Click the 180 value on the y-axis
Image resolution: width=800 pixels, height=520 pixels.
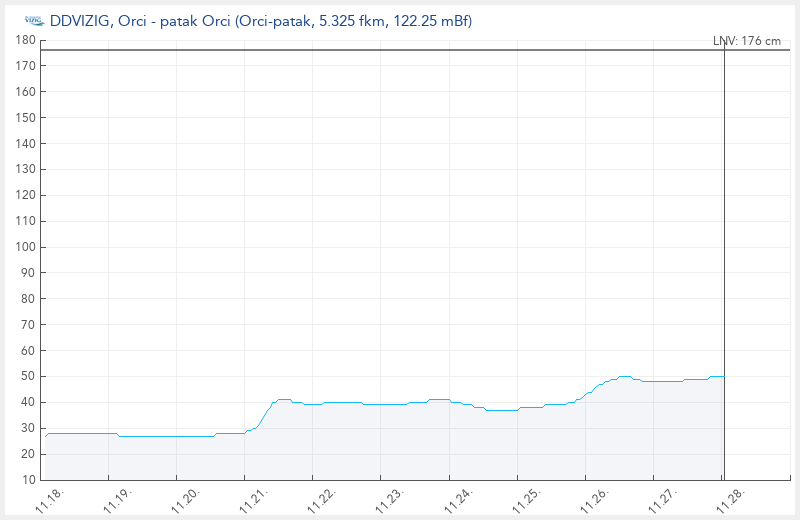click(25, 40)
